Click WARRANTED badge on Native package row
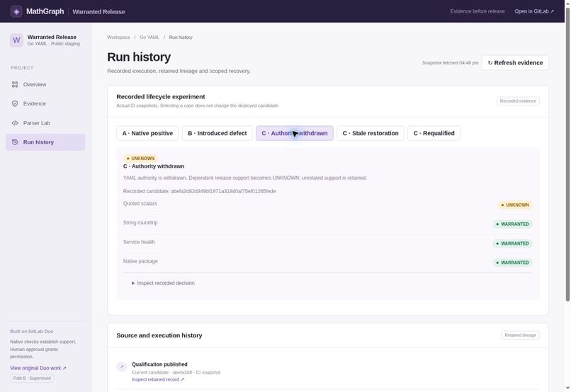571x392 pixels. (x=513, y=263)
